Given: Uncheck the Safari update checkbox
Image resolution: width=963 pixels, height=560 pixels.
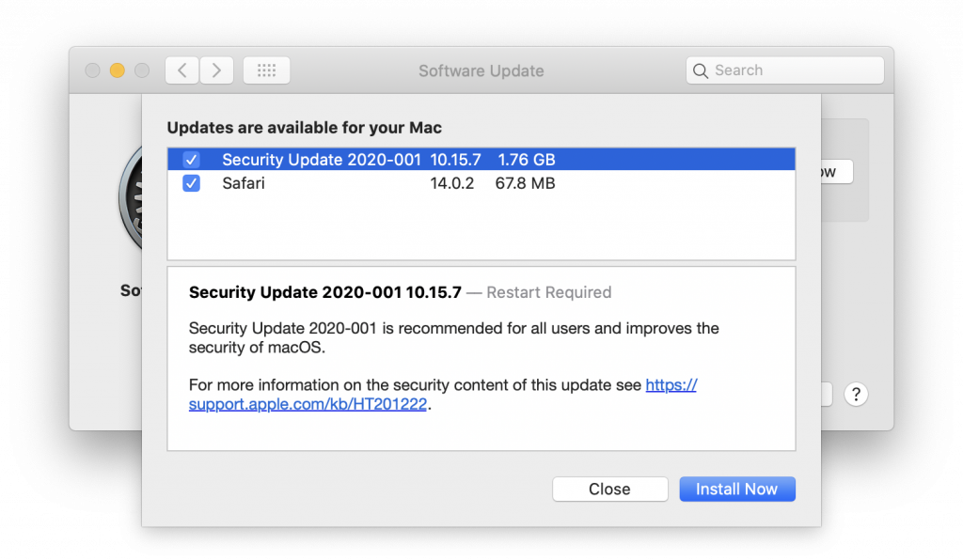Looking at the screenshot, I should (x=191, y=183).
